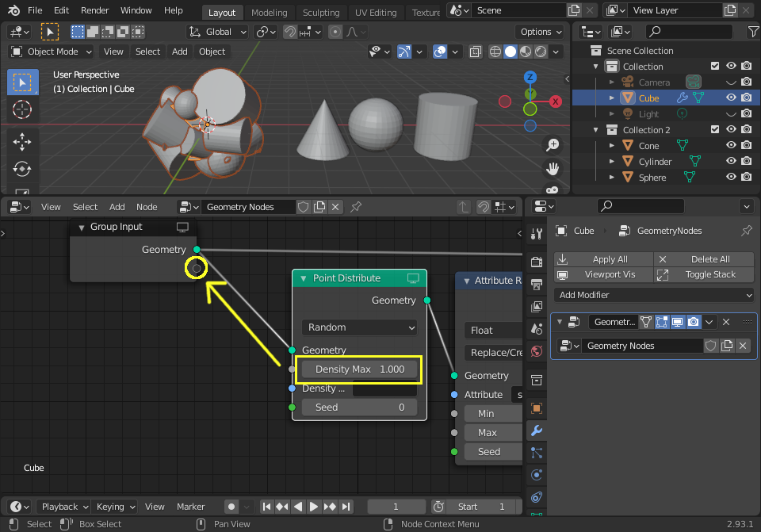This screenshot has height=532, width=761.
Task: Hide the Cone in viewport
Action: (x=731, y=145)
